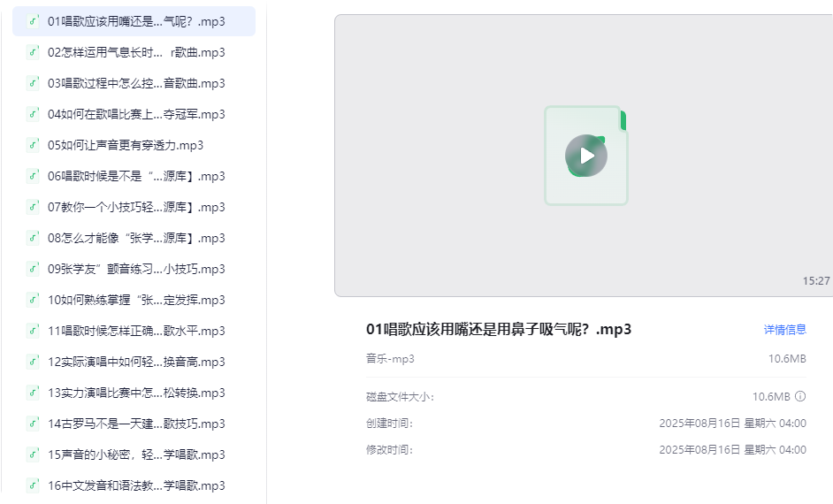The image size is (833, 504).
Task: Select file name 02怎样运用气息长时...r歌曲.mp3
Action: pyautogui.click(x=136, y=52)
